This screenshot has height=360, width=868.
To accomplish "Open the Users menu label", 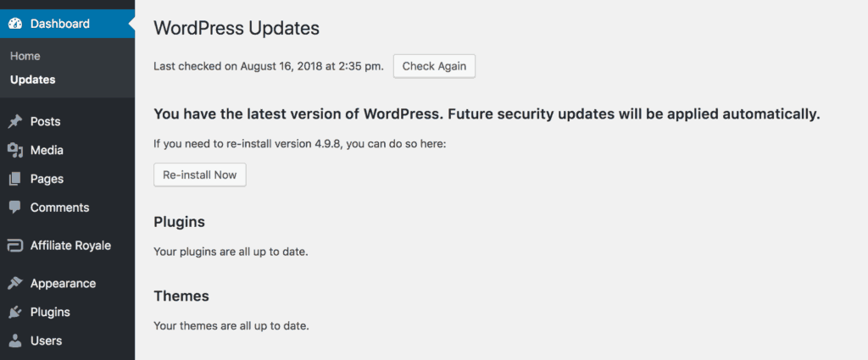I will coord(46,341).
